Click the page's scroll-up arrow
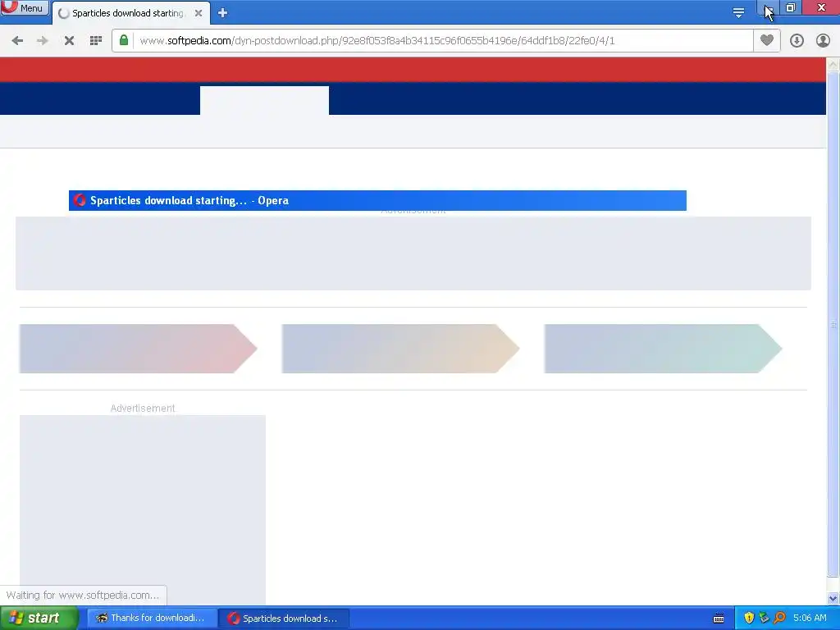The width and height of the screenshot is (840, 630). pos(833,64)
